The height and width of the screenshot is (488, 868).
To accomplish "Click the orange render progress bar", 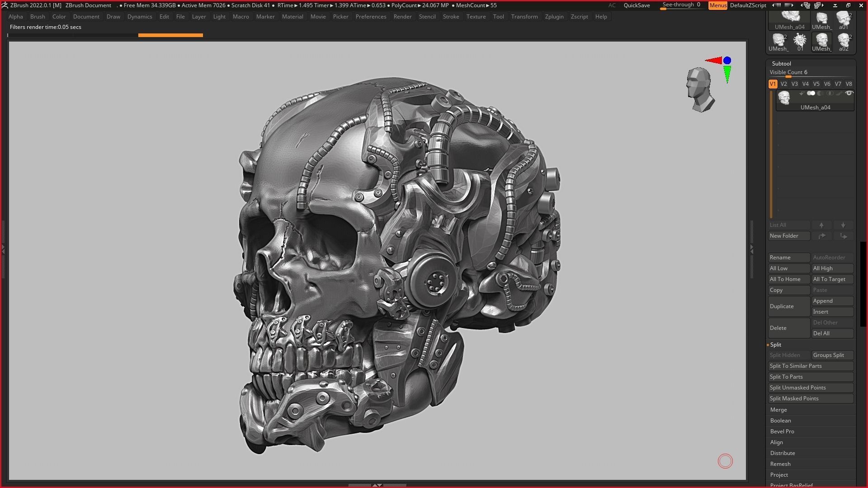I will pyautogui.click(x=170, y=35).
